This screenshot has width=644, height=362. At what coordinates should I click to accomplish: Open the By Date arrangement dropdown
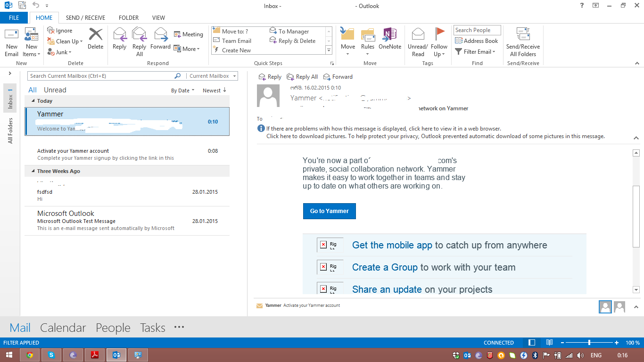pyautogui.click(x=183, y=90)
